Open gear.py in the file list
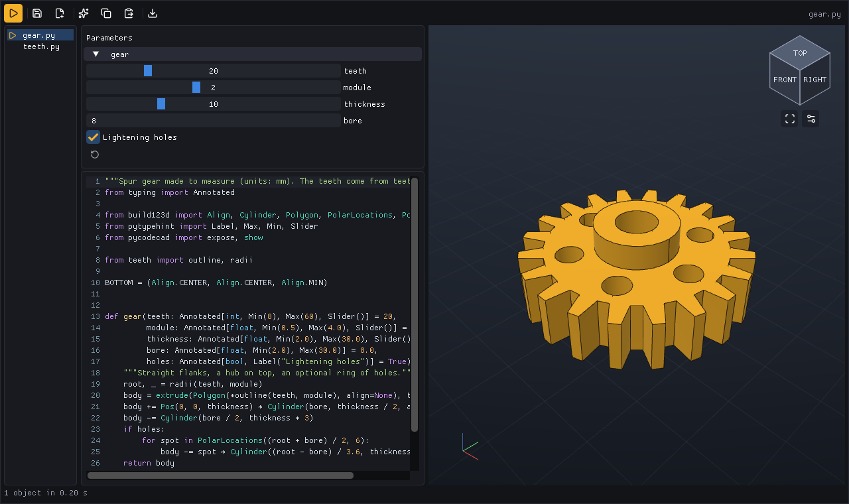This screenshot has width=849, height=504. 40,35
